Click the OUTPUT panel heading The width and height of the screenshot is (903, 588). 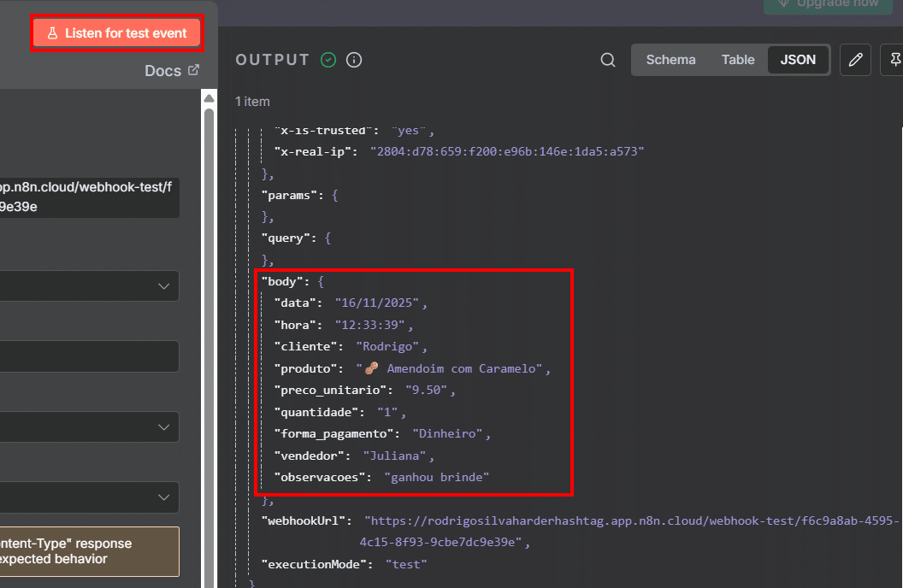pos(273,60)
